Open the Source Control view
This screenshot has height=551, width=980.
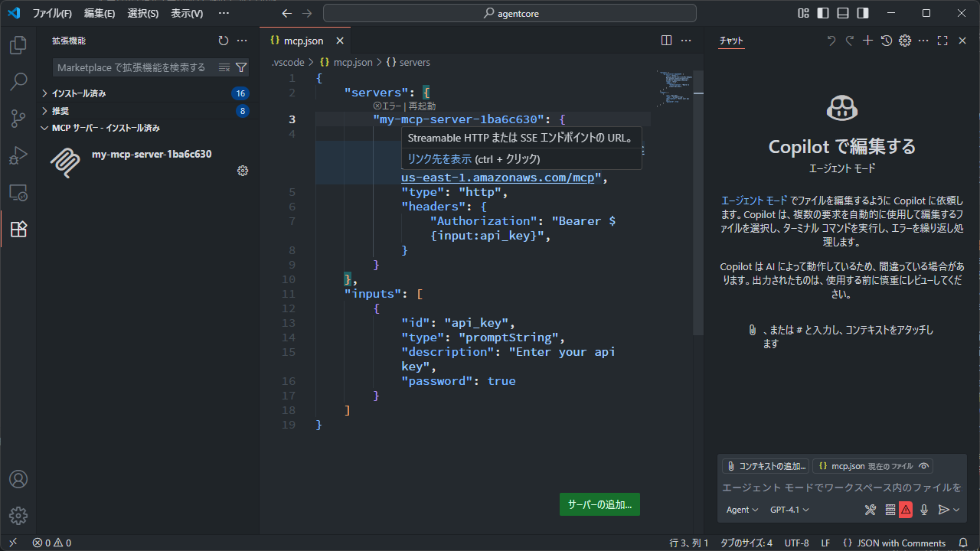[x=18, y=118]
